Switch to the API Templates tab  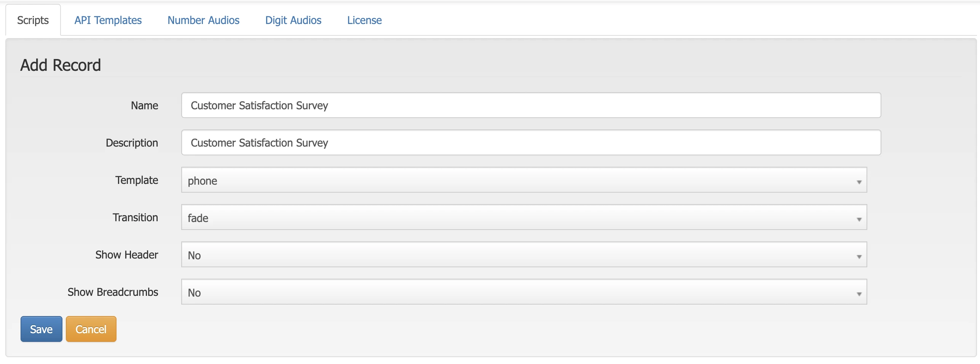(x=108, y=20)
